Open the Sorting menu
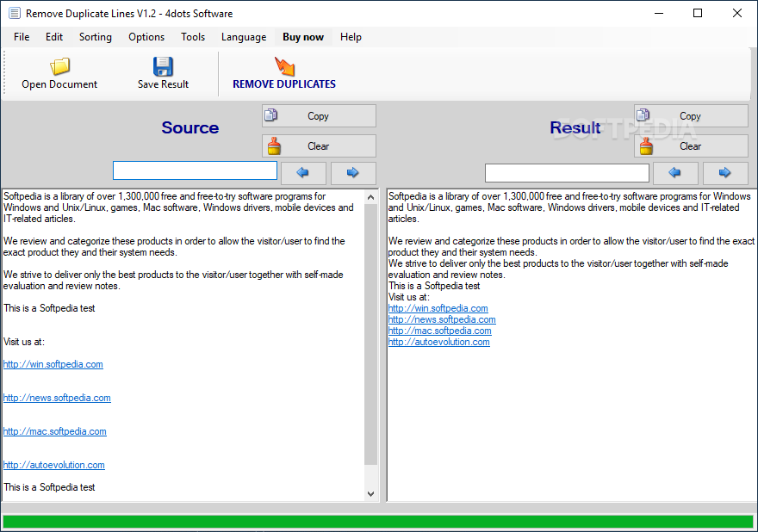 point(96,37)
